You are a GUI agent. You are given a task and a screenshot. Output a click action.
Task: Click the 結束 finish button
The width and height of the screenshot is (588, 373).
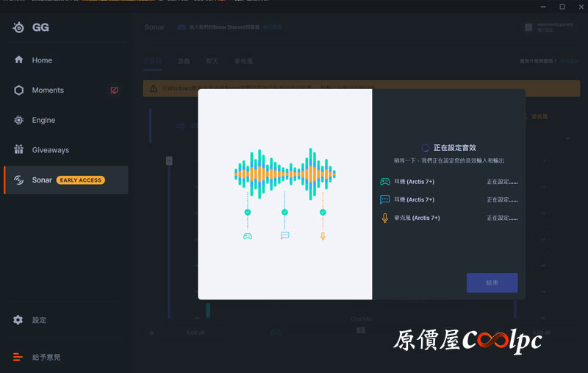click(x=492, y=283)
